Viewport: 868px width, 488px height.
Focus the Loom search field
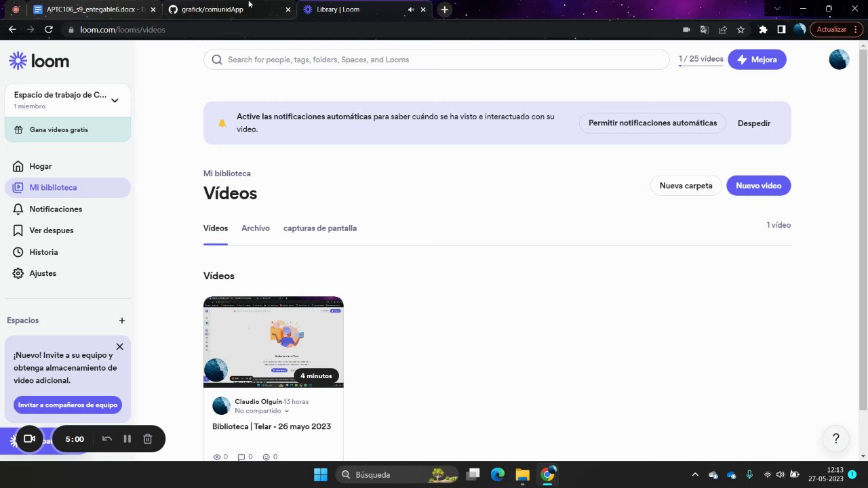click(436, 60)
